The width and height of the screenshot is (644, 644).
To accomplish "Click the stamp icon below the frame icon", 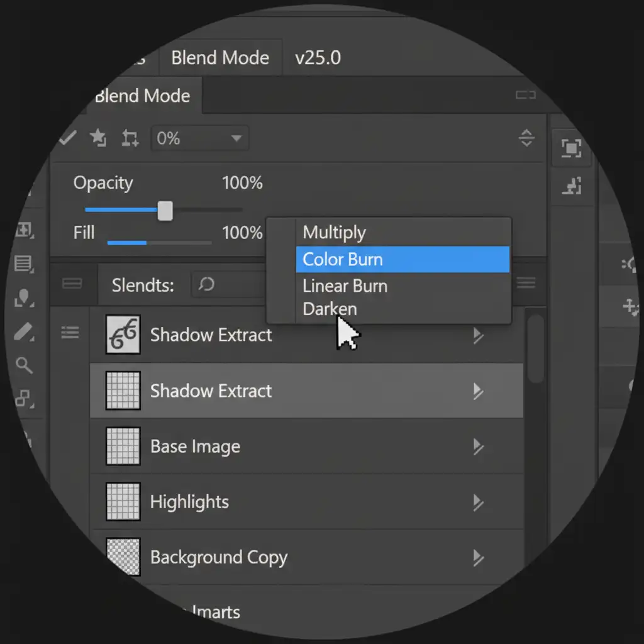I will click(571, 186).
